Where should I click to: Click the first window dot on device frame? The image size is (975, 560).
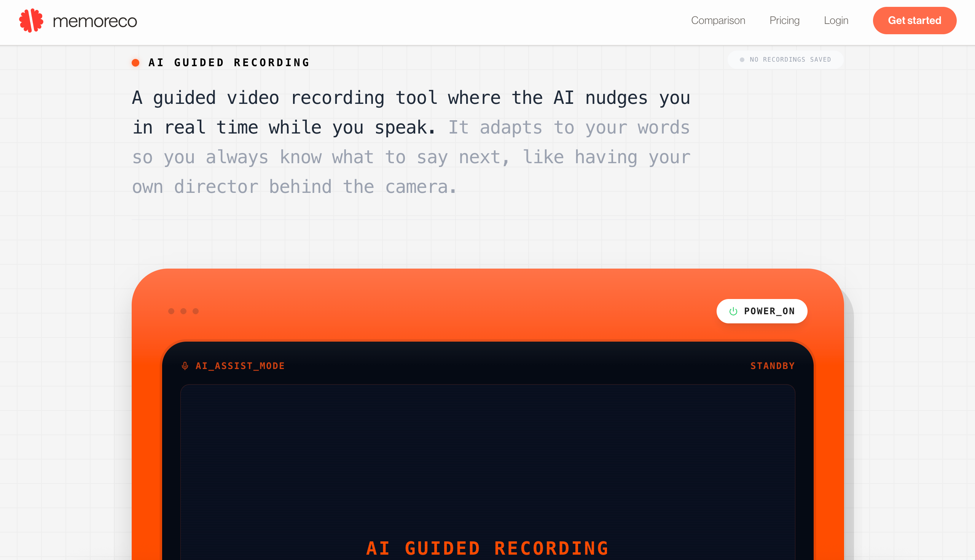click(171, 311)
